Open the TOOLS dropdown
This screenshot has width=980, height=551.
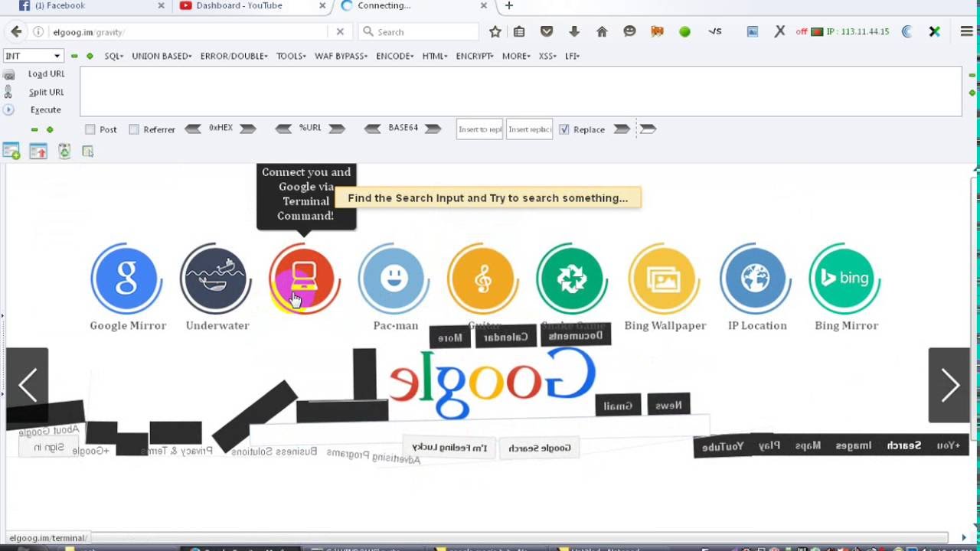point(291,56)
